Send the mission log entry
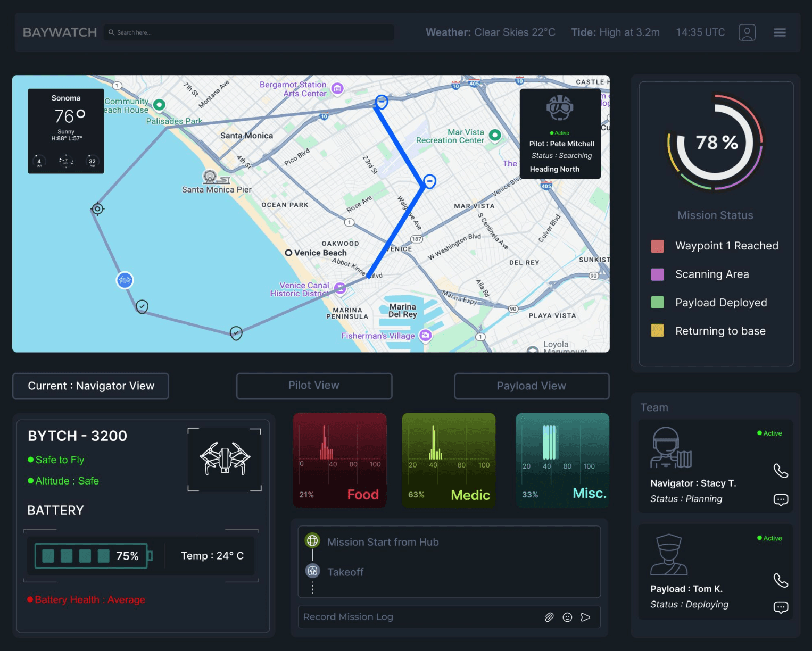 pos(585,617)
